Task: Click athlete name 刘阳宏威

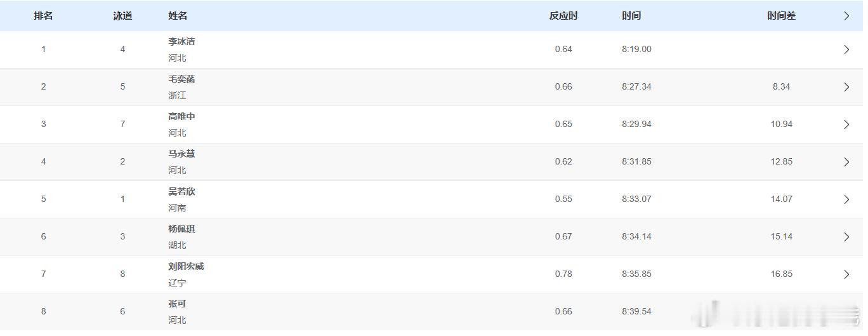Action: click(186, 266)
